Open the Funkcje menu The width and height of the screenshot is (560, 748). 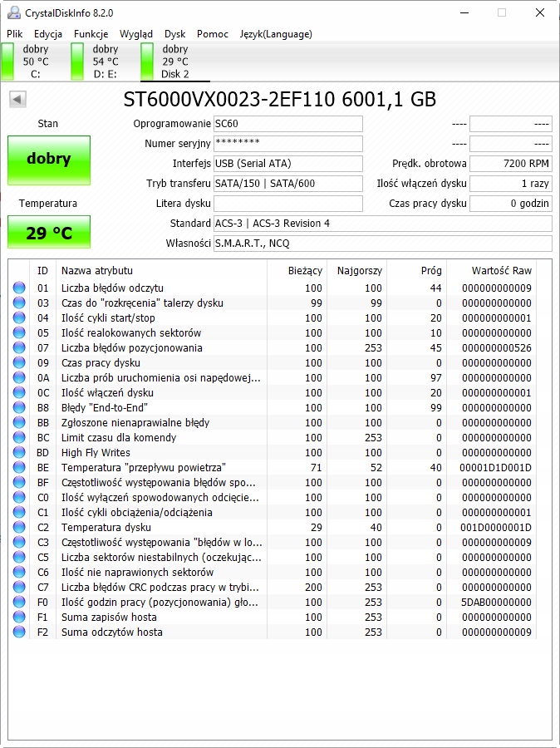pyautogui.click(x=91, y=34)
